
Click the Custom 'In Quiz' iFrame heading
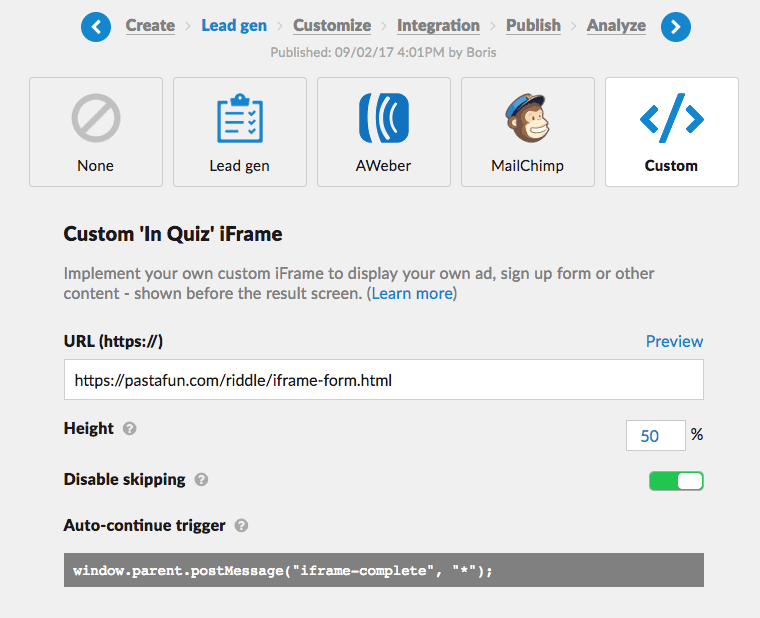[173, 234]
